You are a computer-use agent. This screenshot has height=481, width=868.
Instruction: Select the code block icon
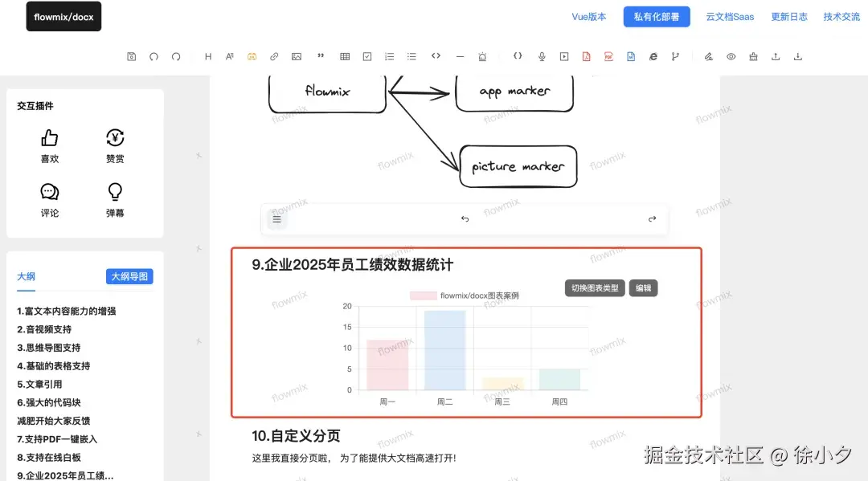(x=436, y=56)
